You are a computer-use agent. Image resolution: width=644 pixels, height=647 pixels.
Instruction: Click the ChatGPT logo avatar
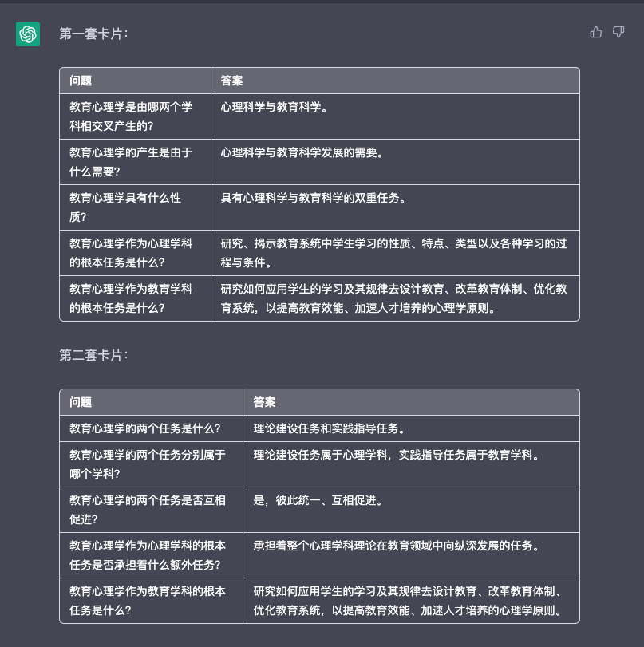[x=28, y=34]
